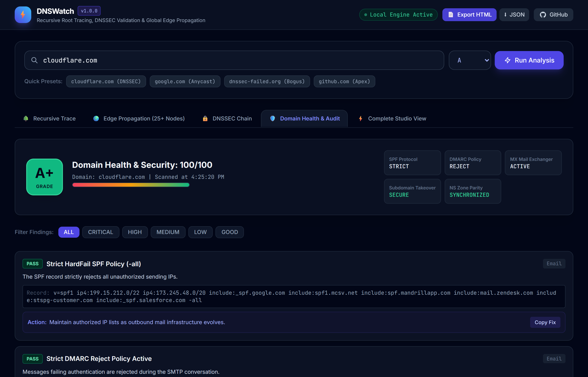588x377 pixels.
Task: Click Copy Fix in SPF action box
Action: coord(545,322)
